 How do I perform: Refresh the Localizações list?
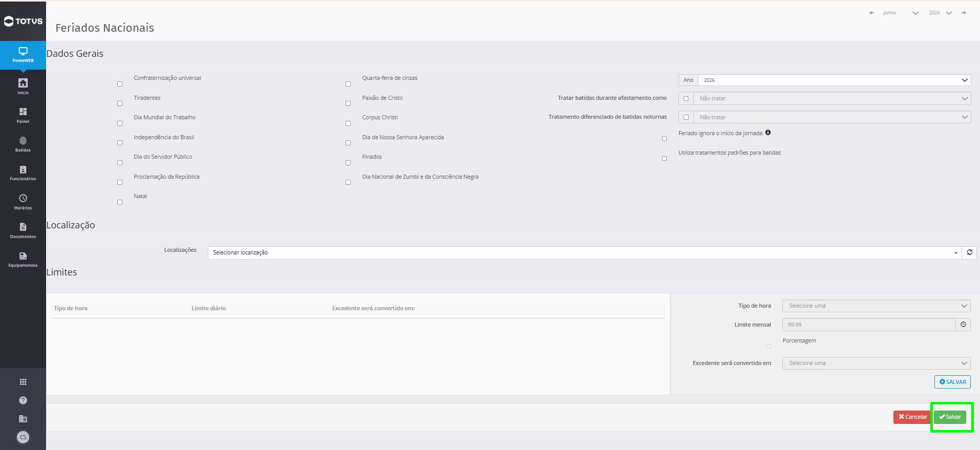(969, 252)
